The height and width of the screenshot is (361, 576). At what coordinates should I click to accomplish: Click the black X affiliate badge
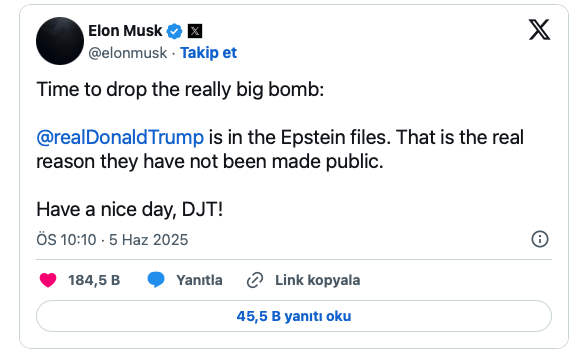tap(195, 31)
